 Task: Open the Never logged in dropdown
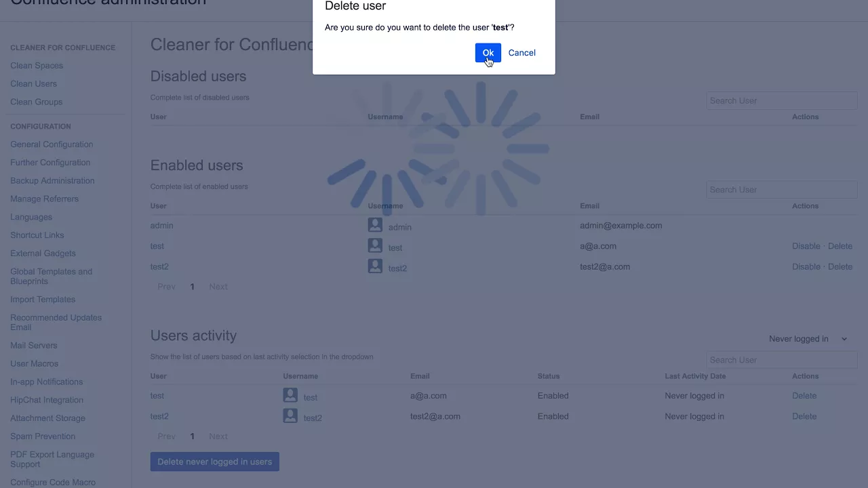[808, 339]
